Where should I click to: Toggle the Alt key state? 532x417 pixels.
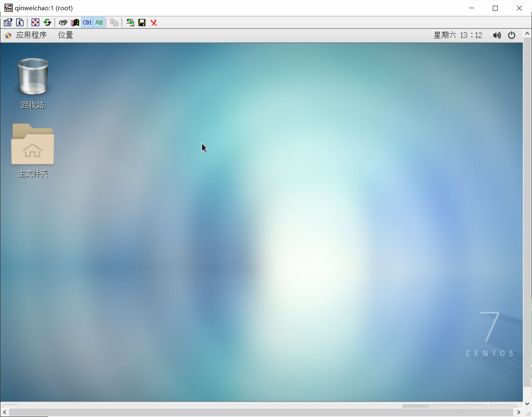pyautogui.click(x=99, y=22)
